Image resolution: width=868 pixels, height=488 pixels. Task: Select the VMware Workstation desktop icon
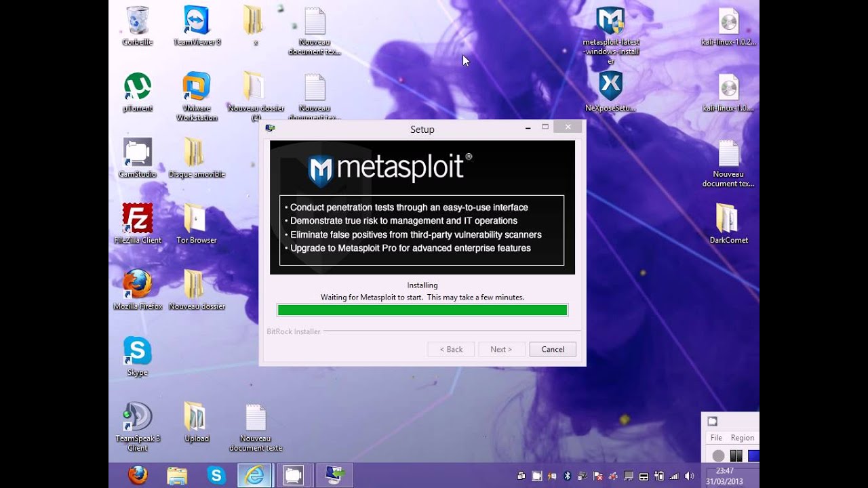[x=197, y=96]
